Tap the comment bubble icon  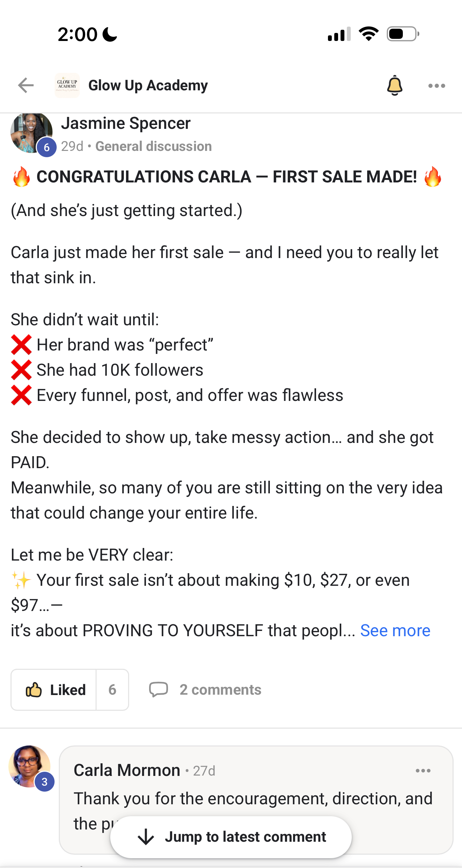(x=159, y=690)
